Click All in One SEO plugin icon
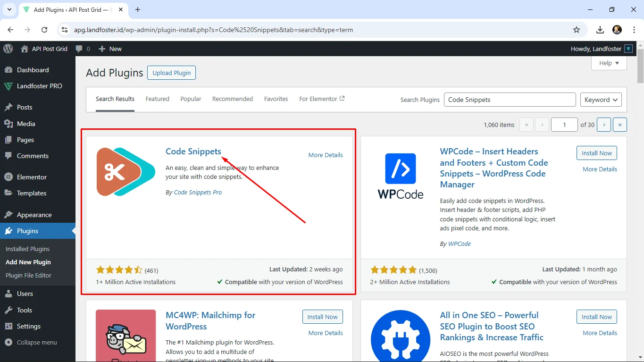 click(401, 336)
